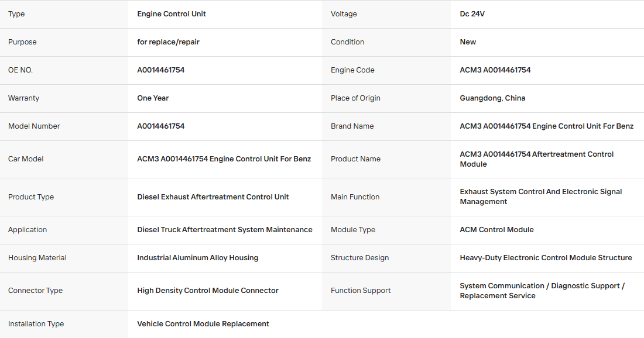Click the 'Engine Code' attribute label

(x=353, y=70)
